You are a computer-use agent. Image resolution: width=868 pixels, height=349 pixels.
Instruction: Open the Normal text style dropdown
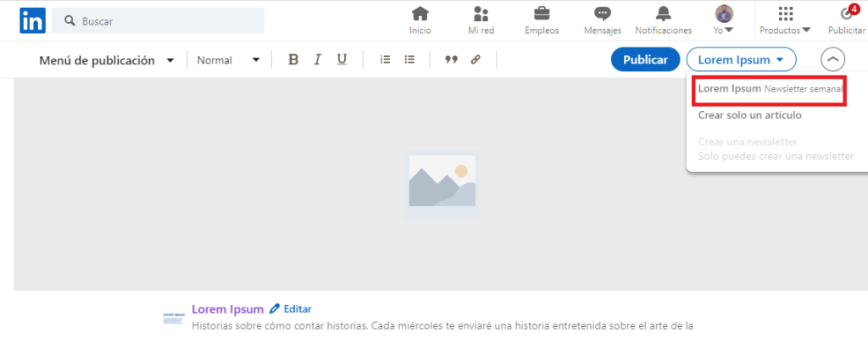tap(229, 60)
